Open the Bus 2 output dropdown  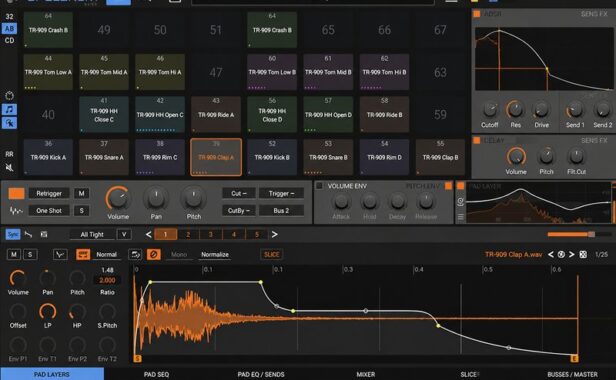point(281,211)
